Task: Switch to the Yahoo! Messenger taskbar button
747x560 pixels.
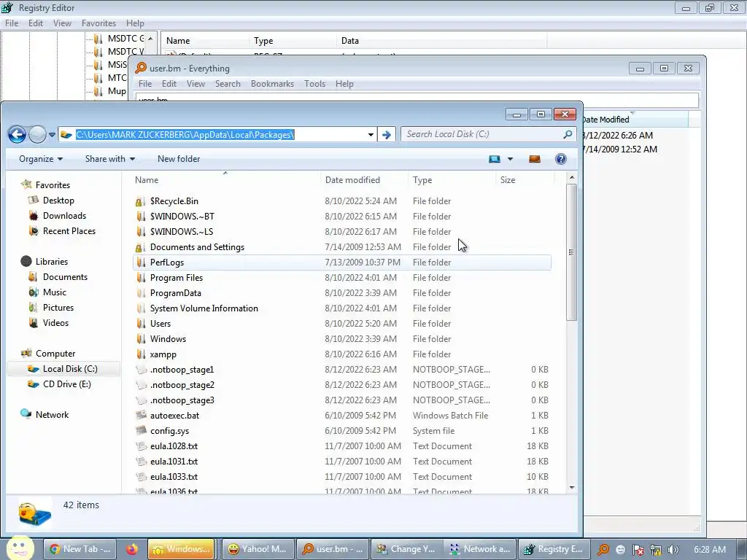Action: [x=258, y=549]
